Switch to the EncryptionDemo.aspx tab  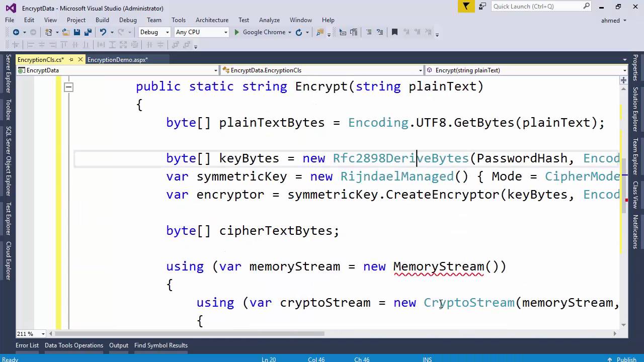point(117,60)
